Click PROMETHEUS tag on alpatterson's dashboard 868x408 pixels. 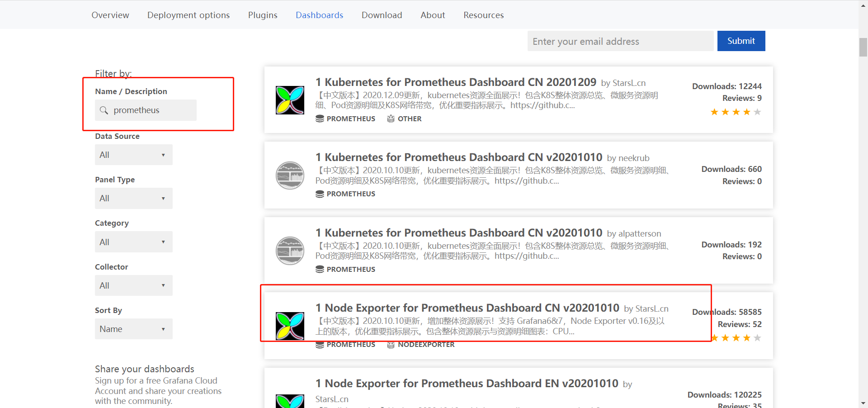tap(351, 269)
